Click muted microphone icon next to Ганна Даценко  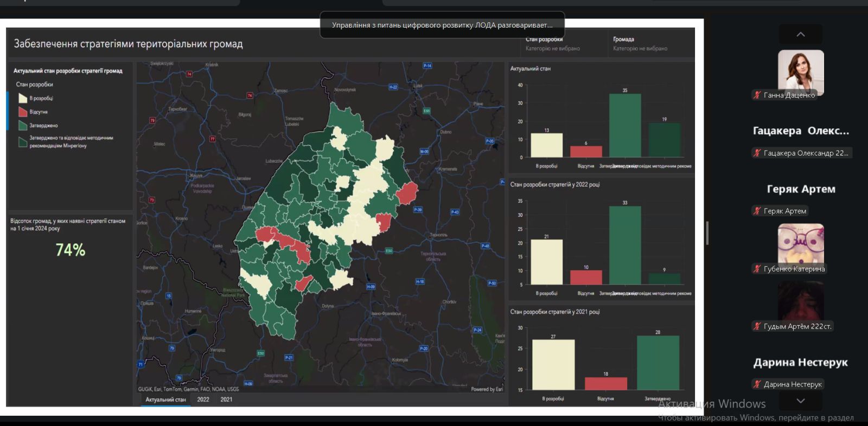tap(757, 95)
